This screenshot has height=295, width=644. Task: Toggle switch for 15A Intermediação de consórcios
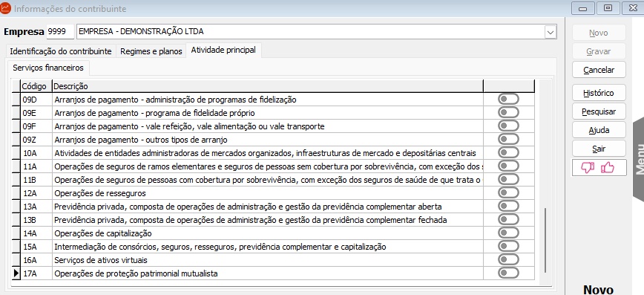click(x=508, y=247)
